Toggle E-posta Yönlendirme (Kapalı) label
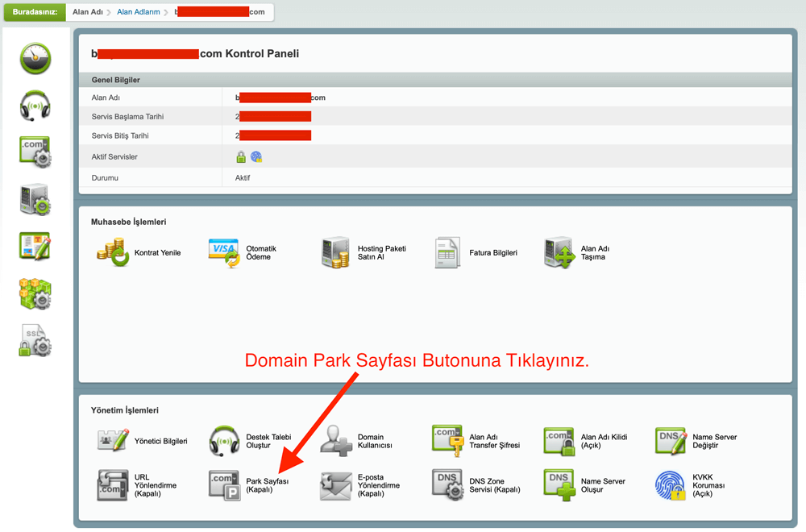Image resolution: width=806 pixels, height=532 pixels. (x=379, y=485)
